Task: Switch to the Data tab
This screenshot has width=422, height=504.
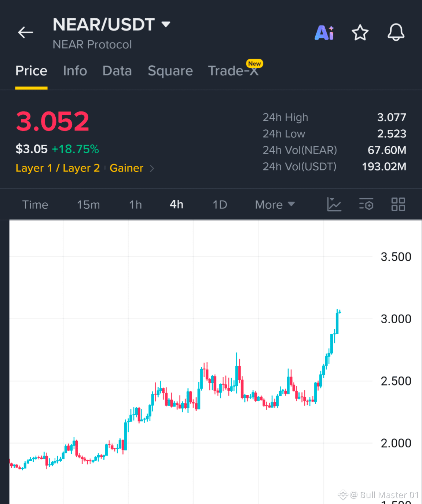Action: point(117,71)
